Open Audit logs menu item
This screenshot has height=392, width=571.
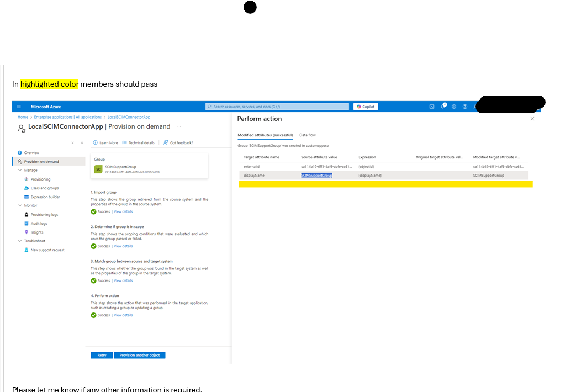tap(39, 224)
